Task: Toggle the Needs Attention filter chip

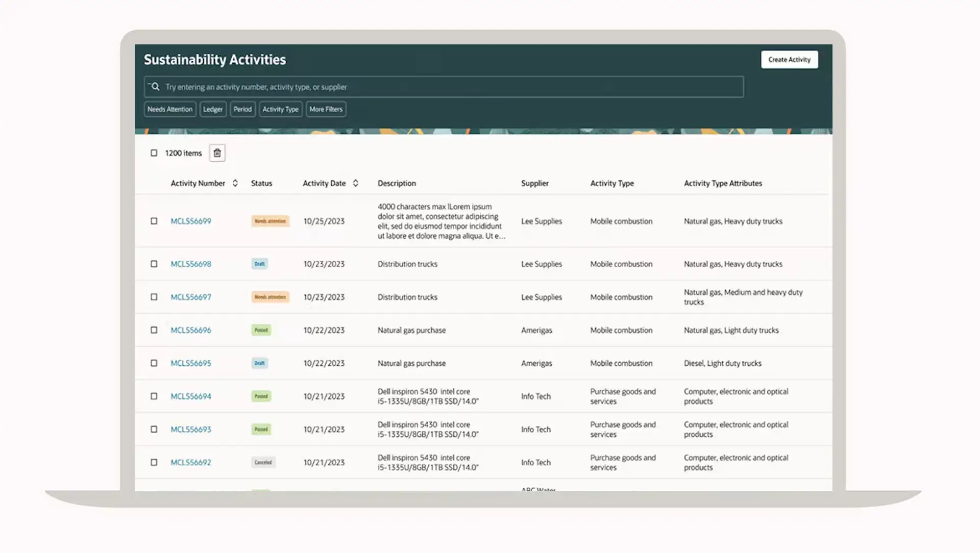Action: tap(170, 109)
